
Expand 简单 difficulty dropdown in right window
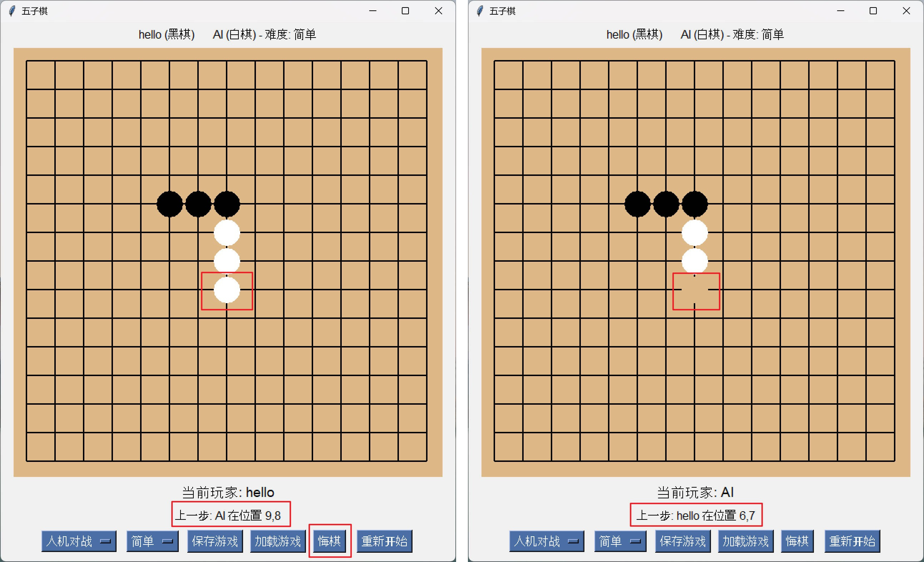click(x=620, y=541)
